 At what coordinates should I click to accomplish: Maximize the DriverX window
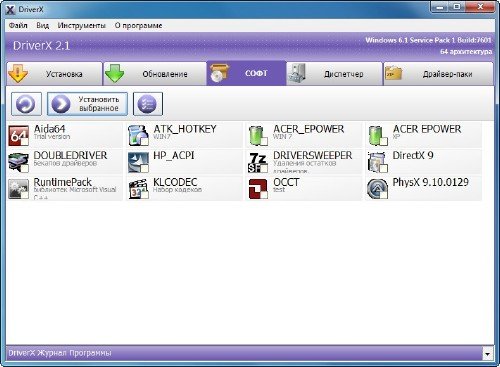pos(456,7)
